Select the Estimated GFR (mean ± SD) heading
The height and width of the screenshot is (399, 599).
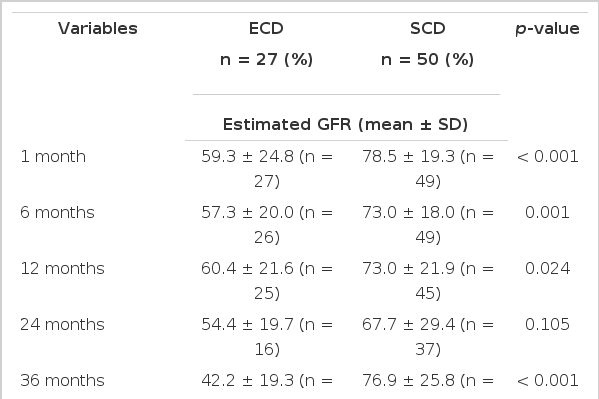point(345,124)
